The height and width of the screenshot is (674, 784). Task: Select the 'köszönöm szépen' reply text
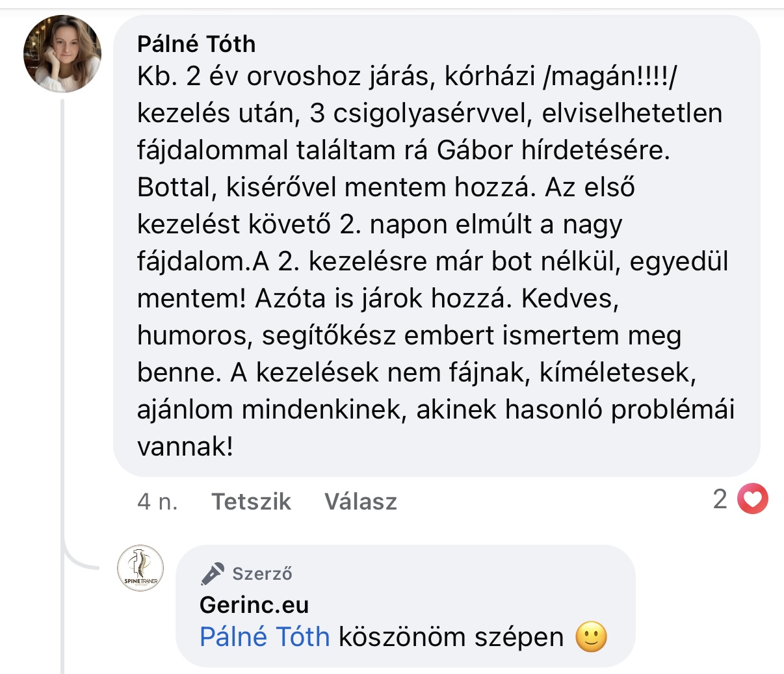click(451, 637)
